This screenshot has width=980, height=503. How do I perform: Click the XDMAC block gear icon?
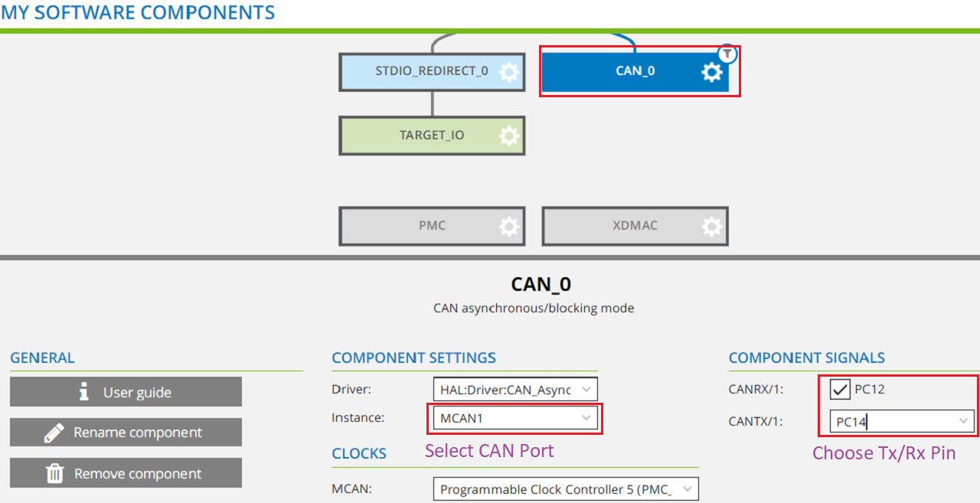click(x=711, y=227)
